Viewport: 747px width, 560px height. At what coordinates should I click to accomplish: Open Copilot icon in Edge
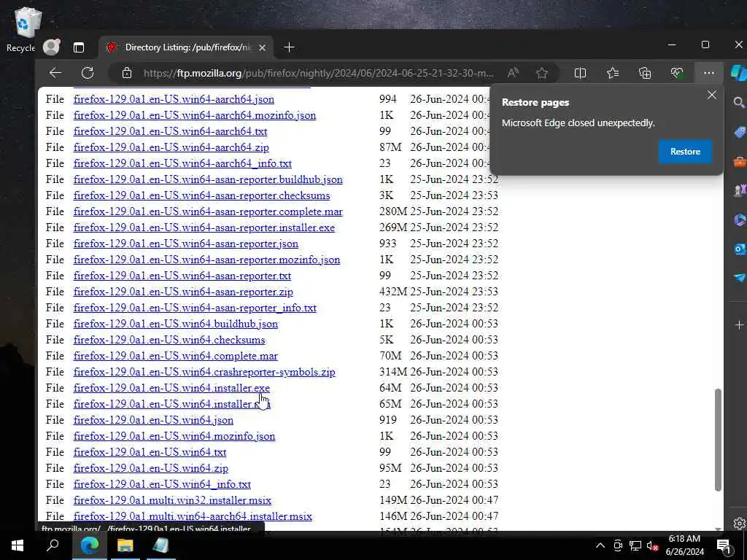pos(738,73)
